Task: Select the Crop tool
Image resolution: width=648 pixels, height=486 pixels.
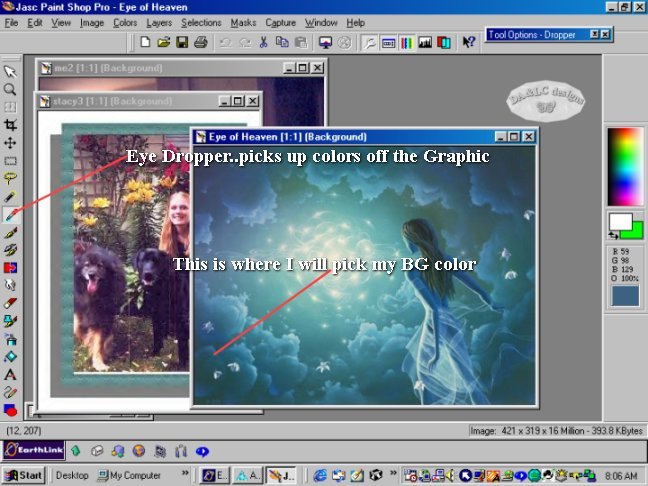Action: (10, 125)
